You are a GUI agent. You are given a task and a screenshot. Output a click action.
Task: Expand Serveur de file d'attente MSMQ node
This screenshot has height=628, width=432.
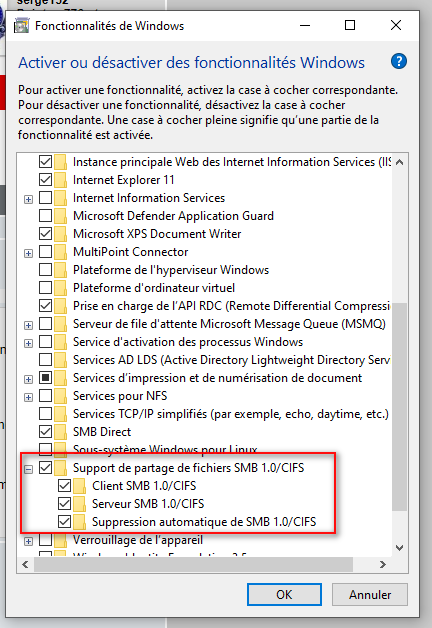(28, 325)
